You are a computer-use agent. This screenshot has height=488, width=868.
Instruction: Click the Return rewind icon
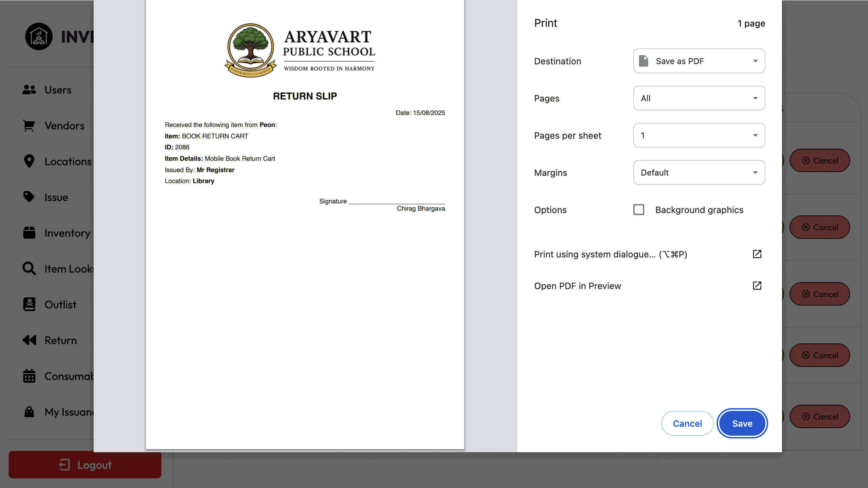point(29,340)
